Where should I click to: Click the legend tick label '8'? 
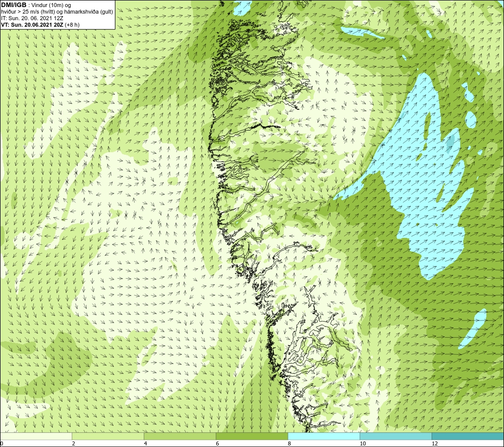[x=289, y=444]
